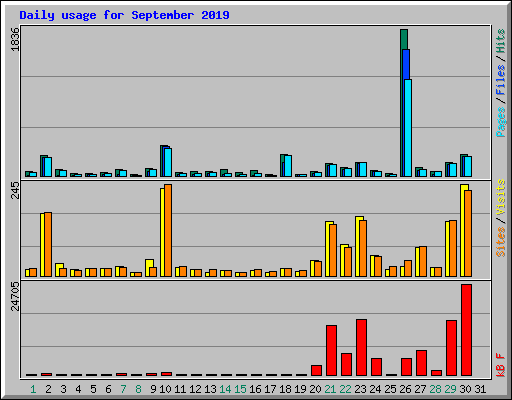Click the orange 'Sites' legend label

click(x=500, y=242)
